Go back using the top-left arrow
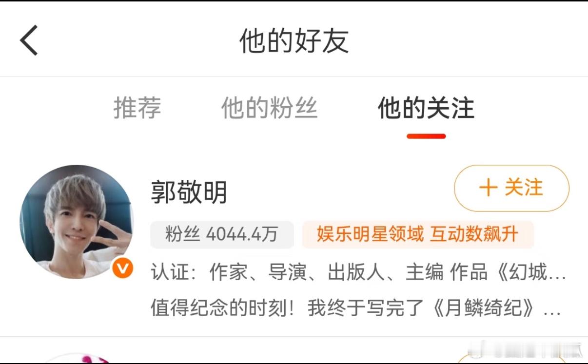588x364 pixels. coord(29,40)
